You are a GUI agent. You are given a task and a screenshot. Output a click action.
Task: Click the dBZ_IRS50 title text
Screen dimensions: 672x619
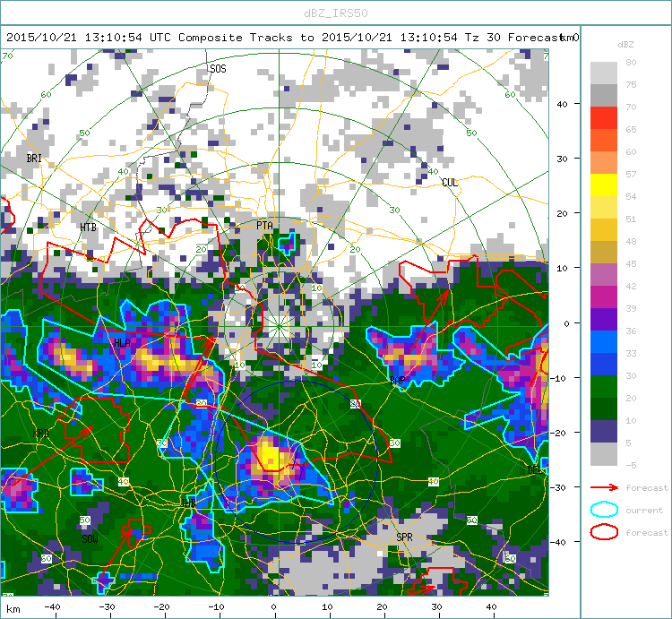pos(336,13)
